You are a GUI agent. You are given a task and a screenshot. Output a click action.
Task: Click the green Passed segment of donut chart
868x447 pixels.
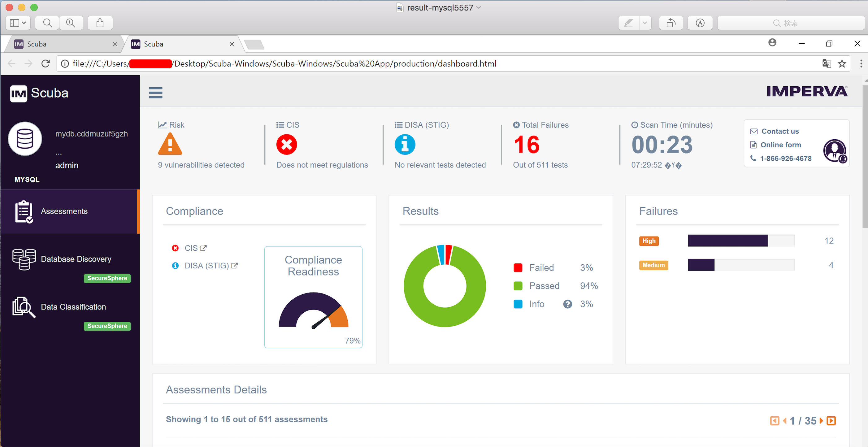pyautogui.click(x=445, y=317)
